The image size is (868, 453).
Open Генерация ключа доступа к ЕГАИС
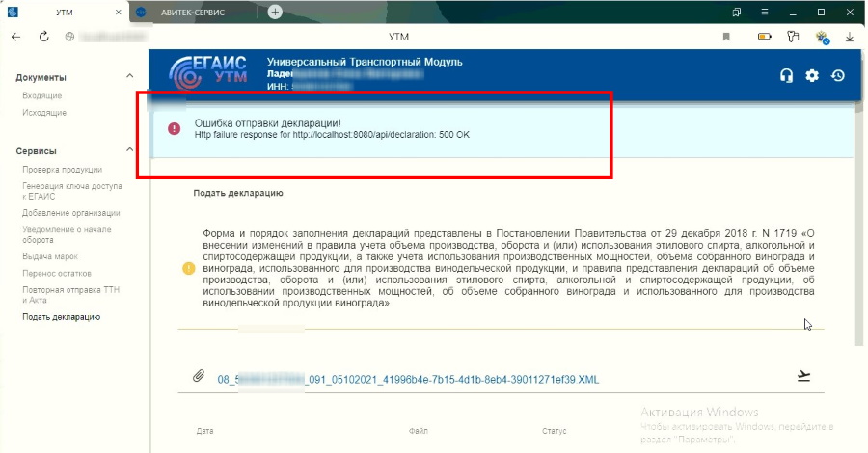click(x=72, y=191)
